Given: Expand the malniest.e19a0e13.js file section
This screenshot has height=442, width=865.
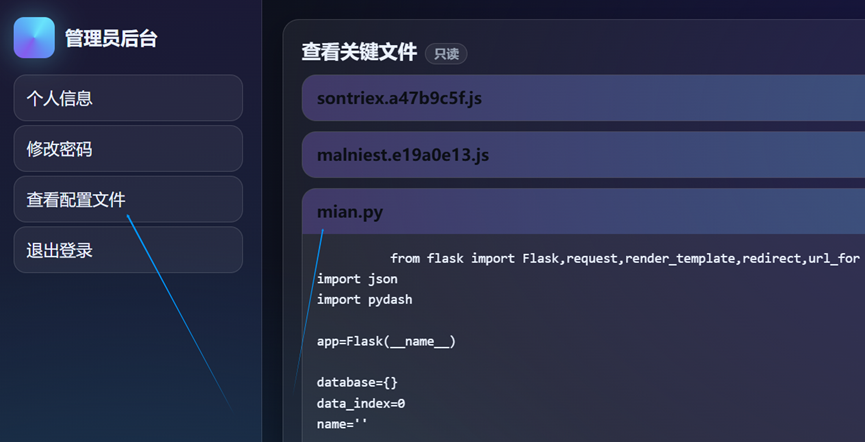Looking at the screenshot, I should (x=582, y=155).
